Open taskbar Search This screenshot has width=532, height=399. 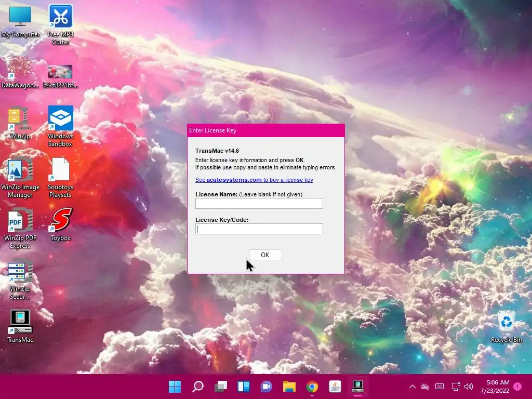click(x=198, y=387)
